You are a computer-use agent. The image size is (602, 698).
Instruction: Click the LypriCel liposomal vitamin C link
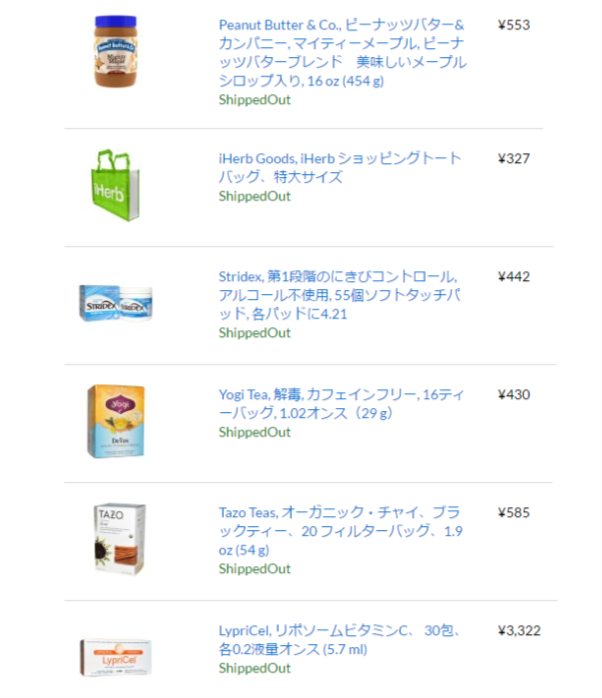pos(339,640)
